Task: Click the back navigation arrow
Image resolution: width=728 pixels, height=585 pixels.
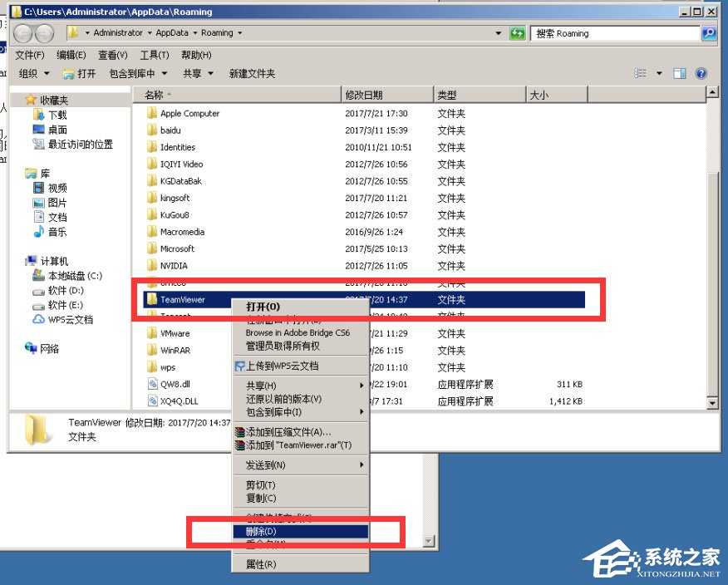Action: (24, 33)
